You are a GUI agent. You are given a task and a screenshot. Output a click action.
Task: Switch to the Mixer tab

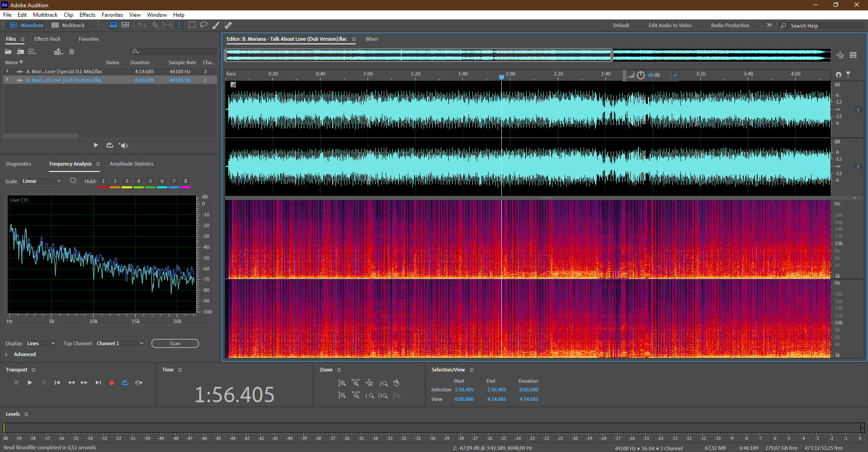click(x=372, y=39)
